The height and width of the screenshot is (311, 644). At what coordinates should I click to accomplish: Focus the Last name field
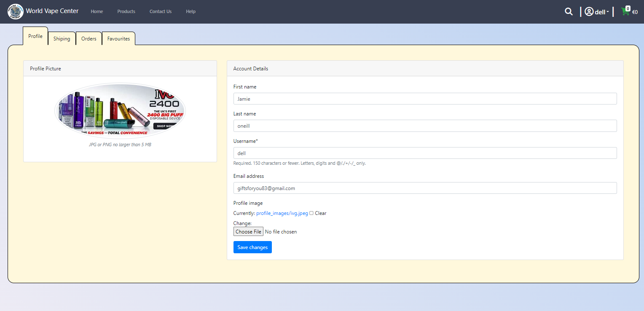pyautogui.click(x=425, y=126)
